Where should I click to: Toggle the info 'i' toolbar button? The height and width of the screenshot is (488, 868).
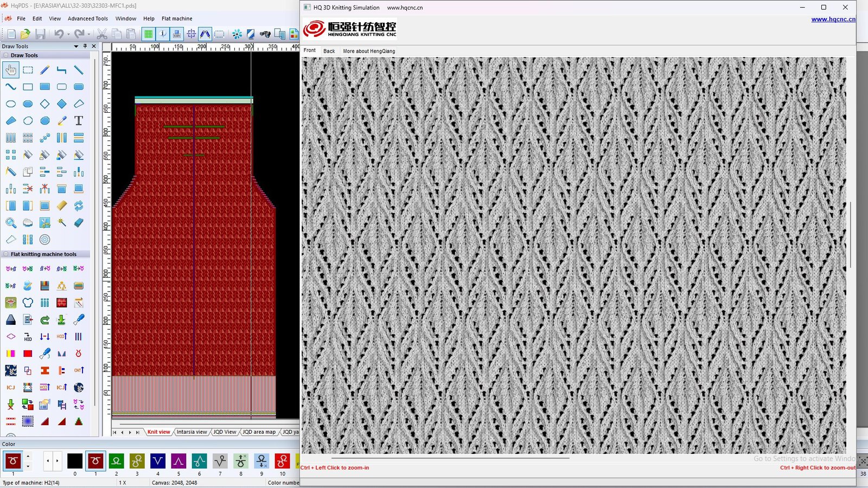(x=163, y=34)
